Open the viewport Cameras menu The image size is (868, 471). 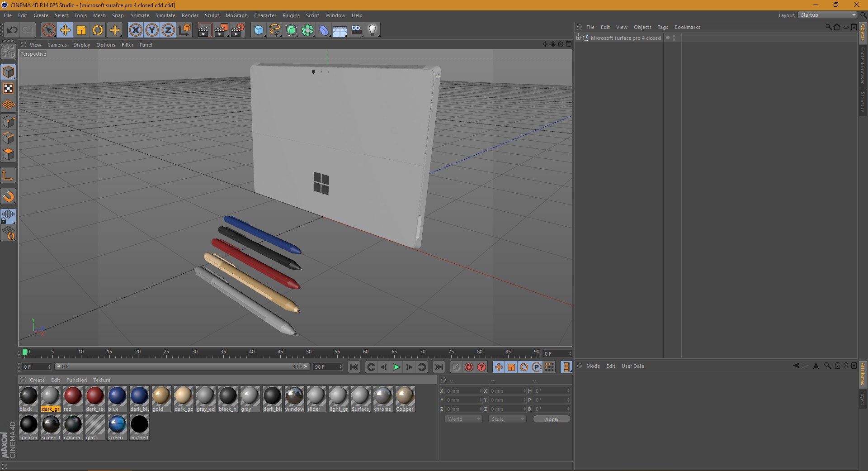point(57,45)
